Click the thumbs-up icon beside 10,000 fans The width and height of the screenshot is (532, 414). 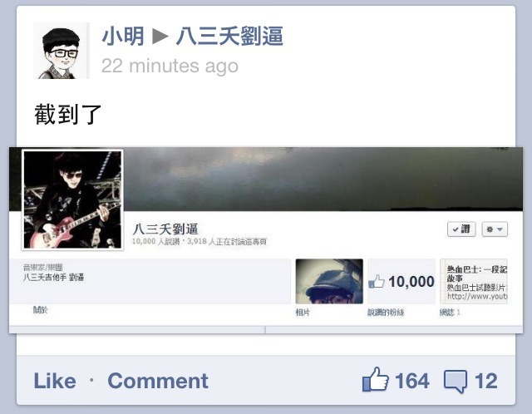(377, 281)
